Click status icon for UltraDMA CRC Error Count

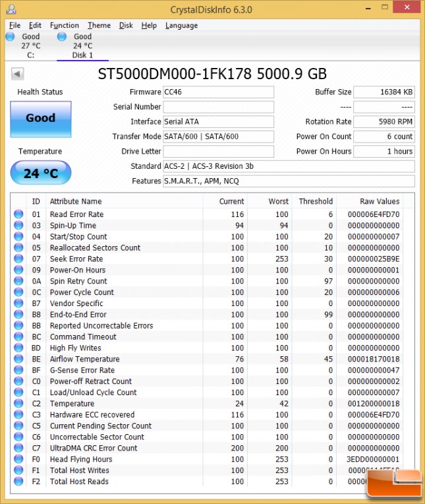18,448
